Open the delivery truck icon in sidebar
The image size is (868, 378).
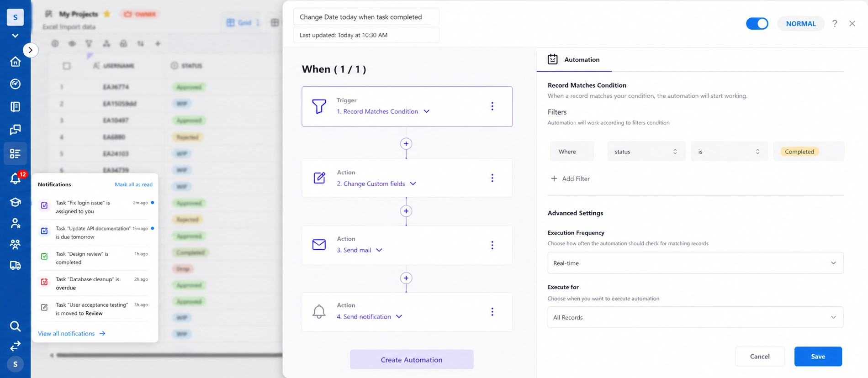[x=15, y=265]
